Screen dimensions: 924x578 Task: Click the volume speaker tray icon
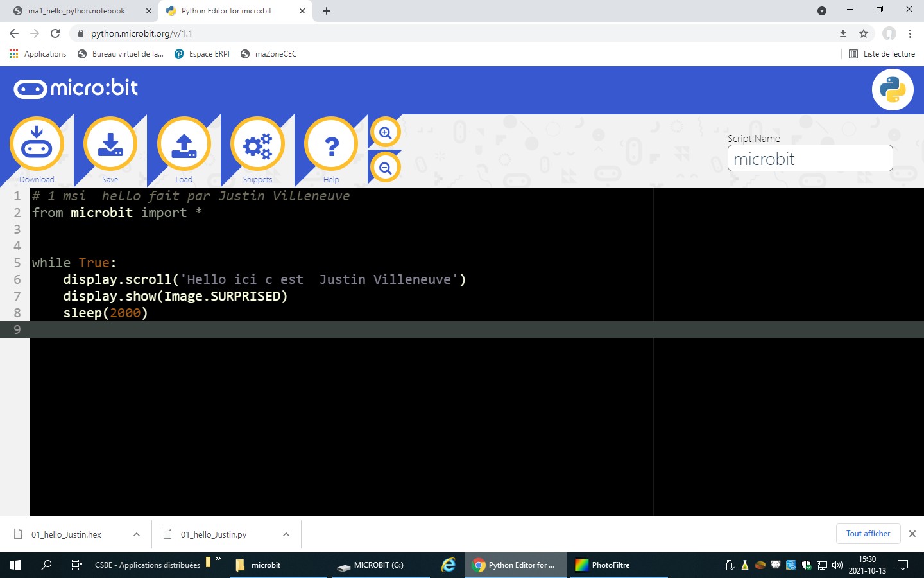tap(837, 565)
